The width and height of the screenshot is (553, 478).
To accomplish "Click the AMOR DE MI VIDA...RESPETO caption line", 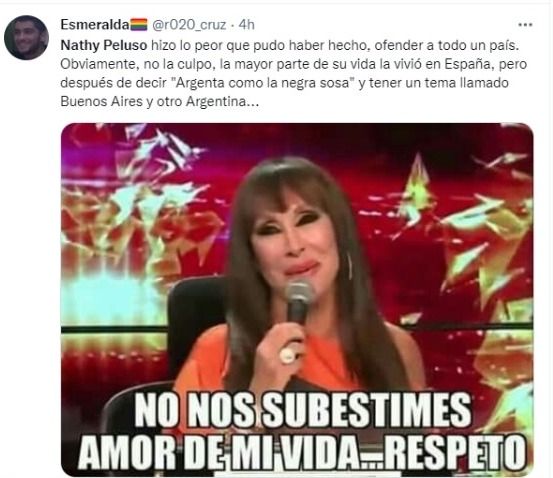I will click(302, 452).
